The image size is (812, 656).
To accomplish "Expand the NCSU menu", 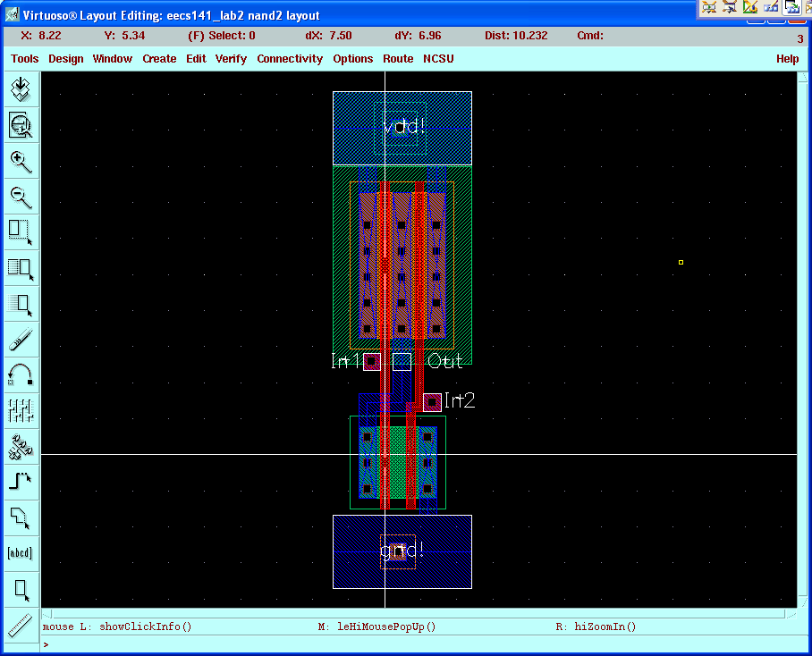I will pyautogui.click(x=438, y=59).
